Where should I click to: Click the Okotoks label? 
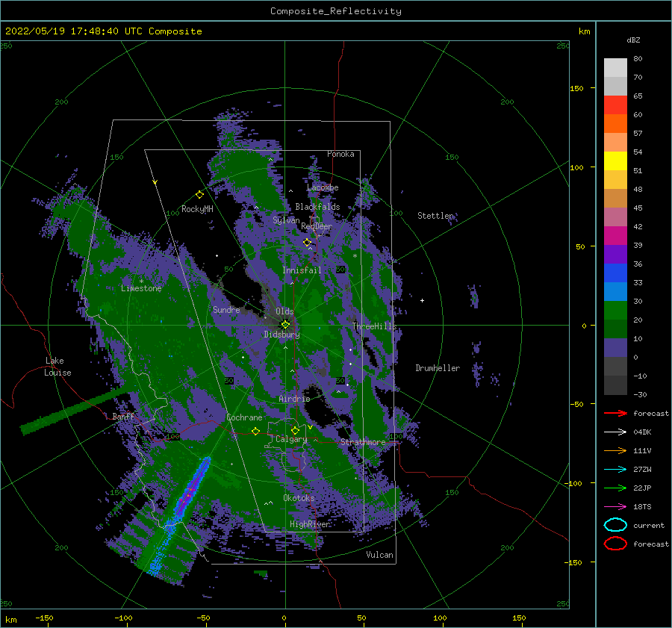tap(299, 497)
